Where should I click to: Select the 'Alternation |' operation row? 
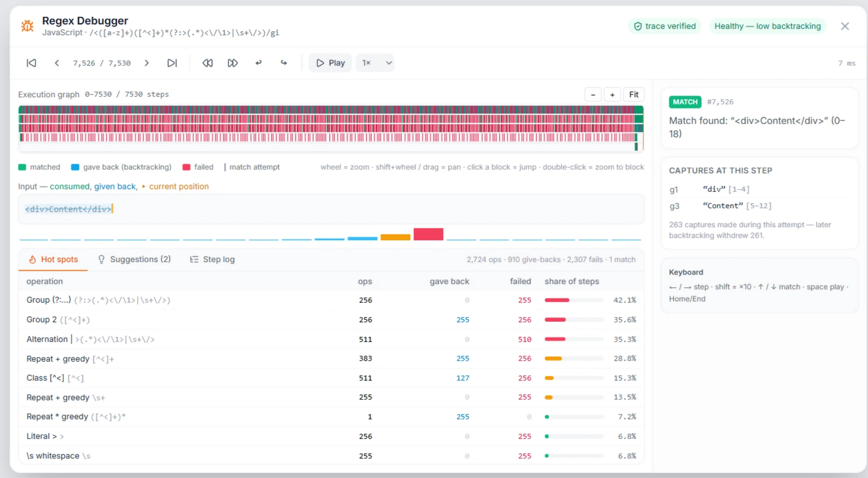point(331,339)
